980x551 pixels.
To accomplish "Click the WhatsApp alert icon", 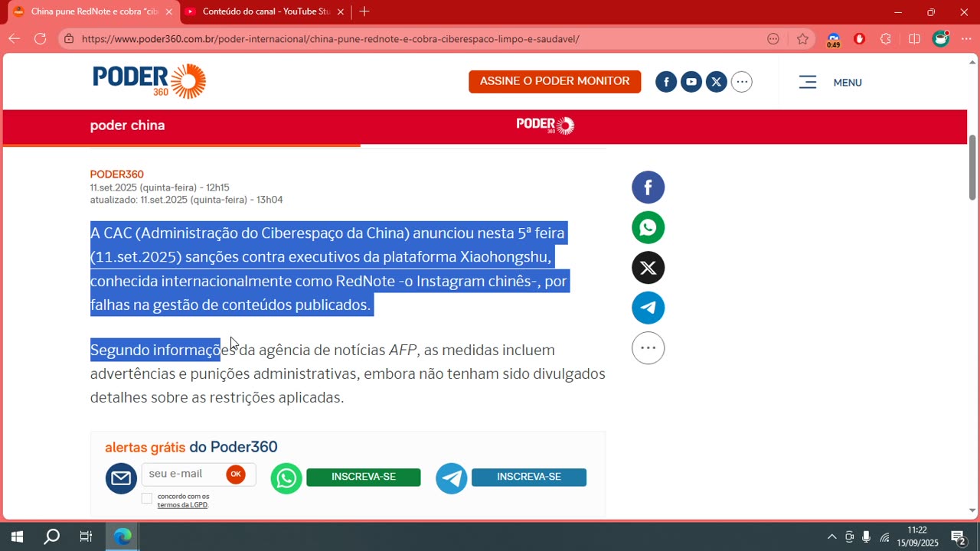I will 286,478.
